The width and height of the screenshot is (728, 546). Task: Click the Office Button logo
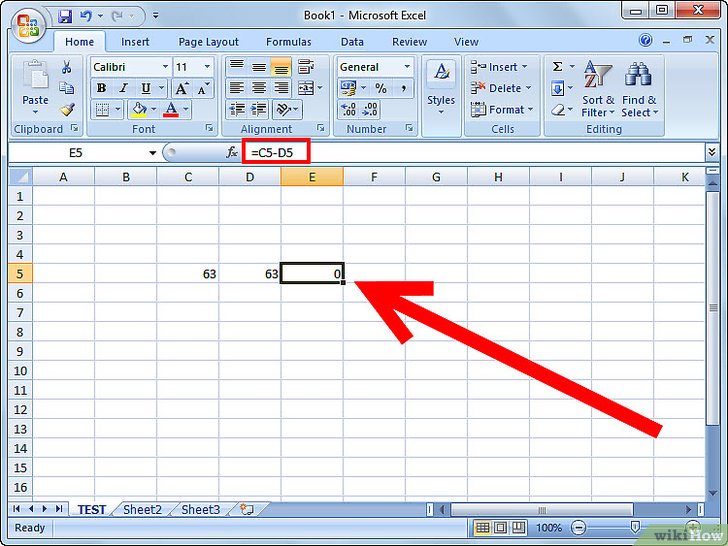coord(26,22)
